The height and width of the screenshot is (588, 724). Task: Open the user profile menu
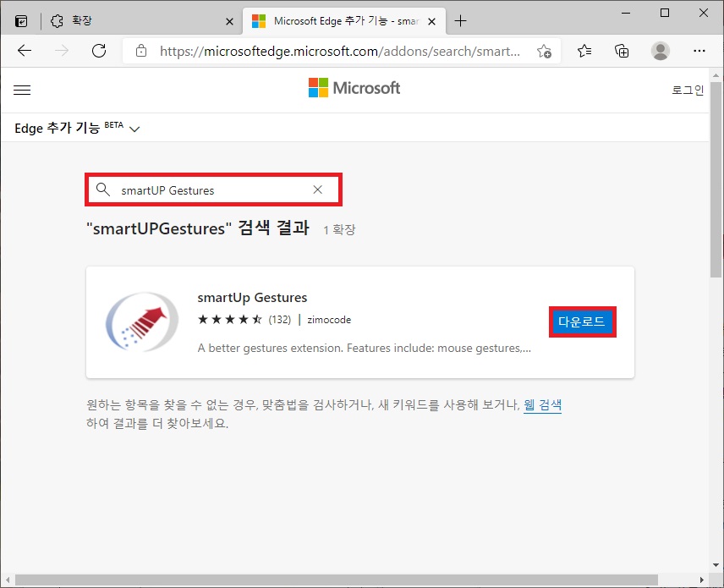pos(661,51)
